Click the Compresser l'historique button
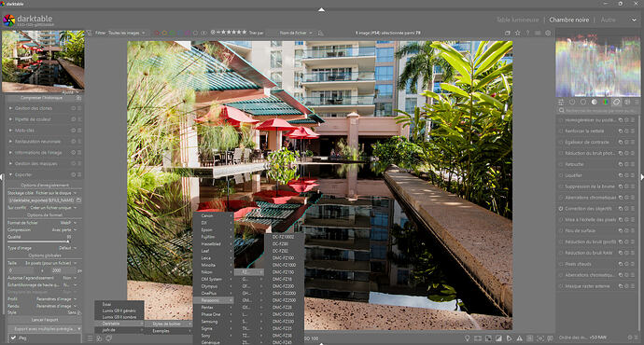This screenshot has height=345, width=644. [x=41, y=98]
